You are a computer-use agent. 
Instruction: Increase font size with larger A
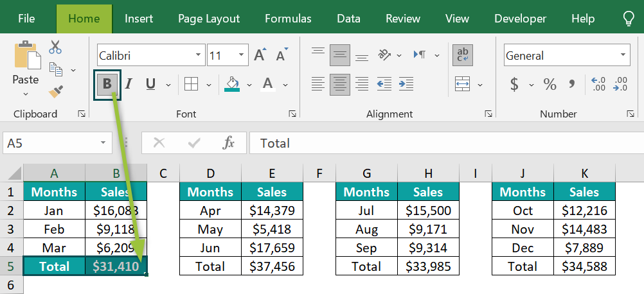click(260, 55)
